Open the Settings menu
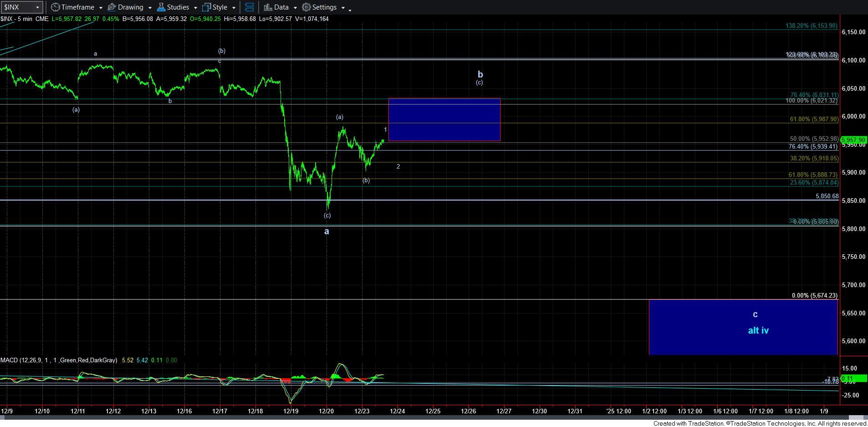 pos(324,7)
